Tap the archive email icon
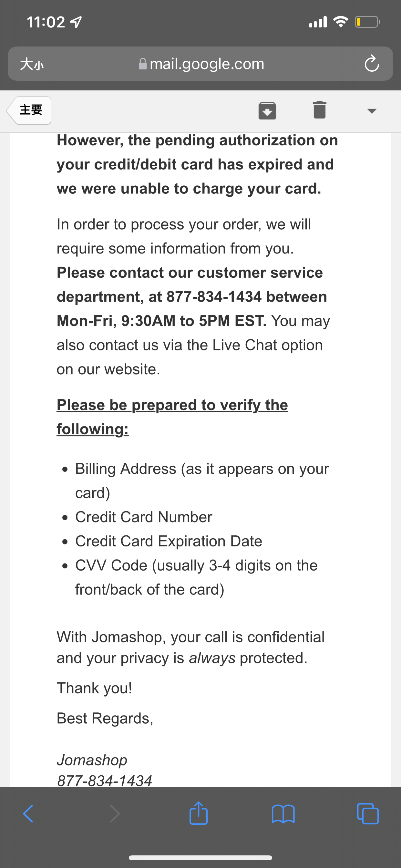This screenshot has height=868, width=401. pos(267,110)
